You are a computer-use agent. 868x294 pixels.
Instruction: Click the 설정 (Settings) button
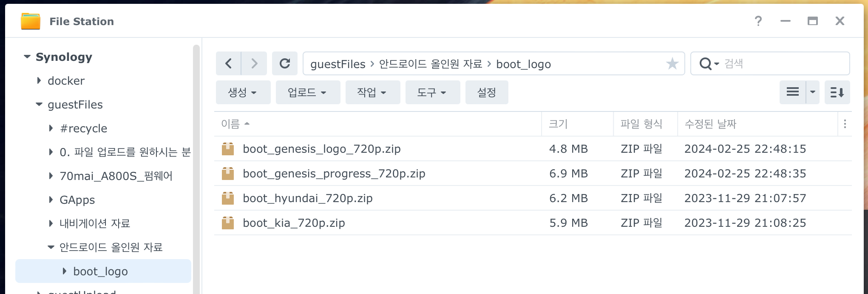[x=487, y=92]
